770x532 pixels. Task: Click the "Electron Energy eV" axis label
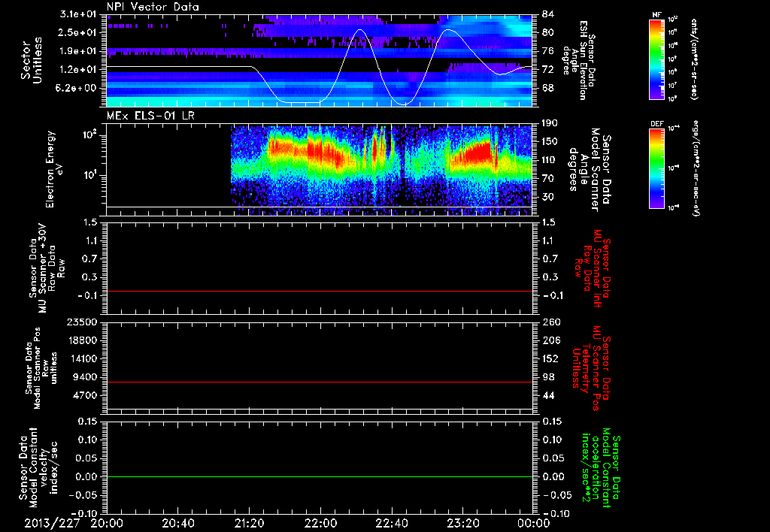point(56,169)
